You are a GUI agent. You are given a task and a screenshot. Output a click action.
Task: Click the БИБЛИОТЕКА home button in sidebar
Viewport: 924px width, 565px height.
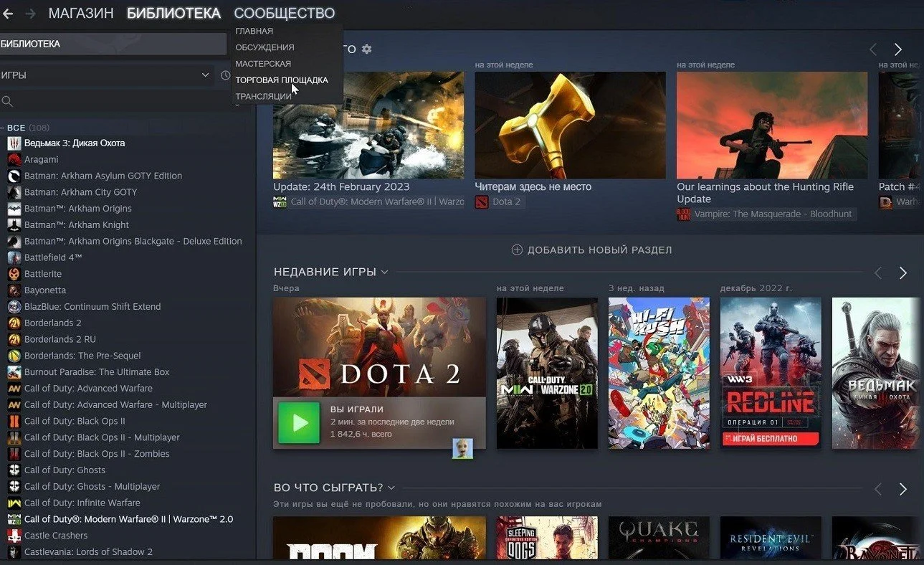click(x=113, y=44)
